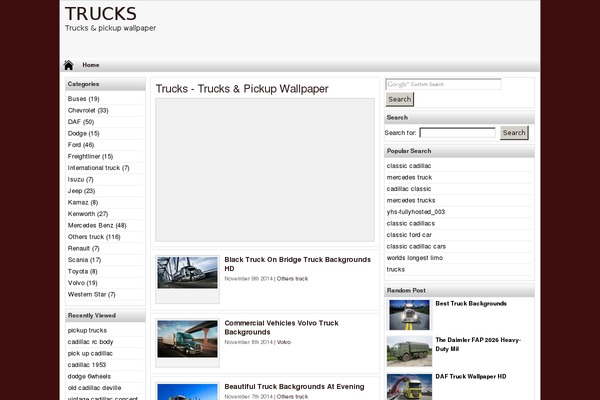Open popular search 'cadillac classic'
600x400 pixels.
(x=408, y=189)
